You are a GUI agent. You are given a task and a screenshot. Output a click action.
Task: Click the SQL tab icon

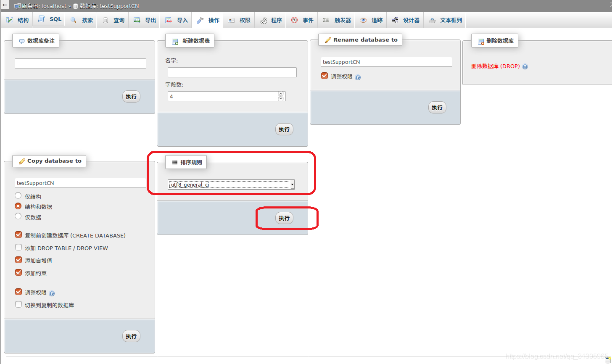click(x=41, y=19)
